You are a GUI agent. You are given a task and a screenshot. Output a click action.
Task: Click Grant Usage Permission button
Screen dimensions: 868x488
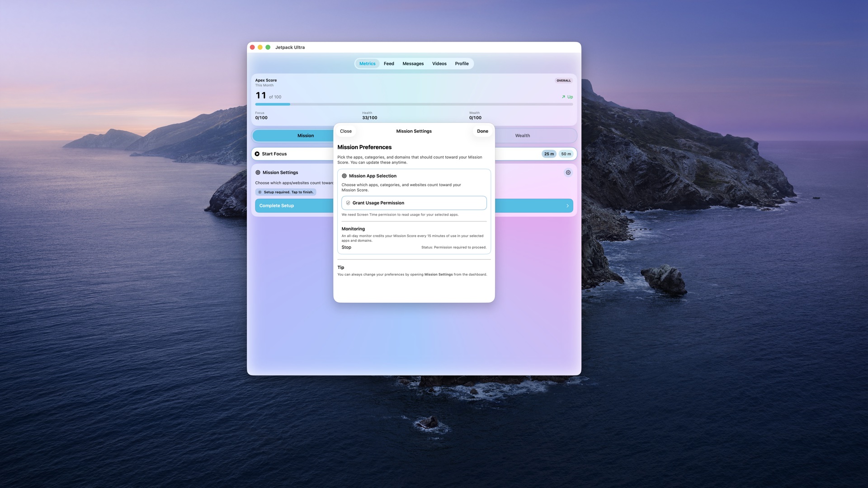coord(414,203)
